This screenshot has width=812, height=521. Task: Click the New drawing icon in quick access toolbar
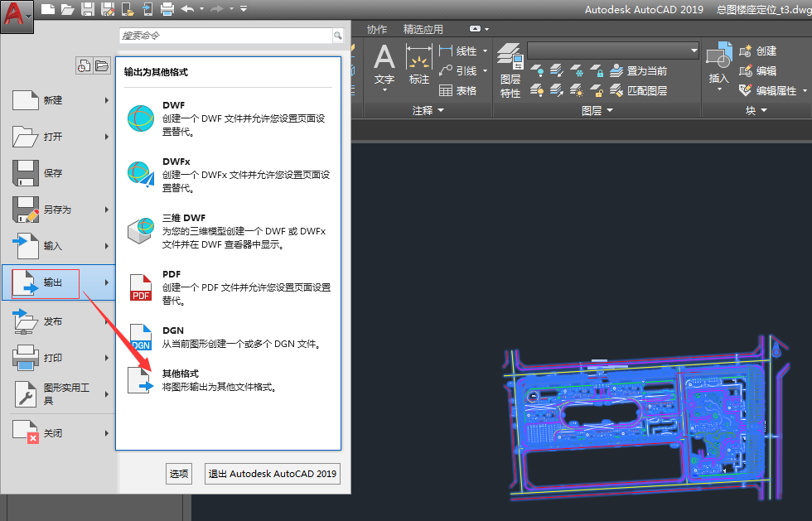pos(48,9)
